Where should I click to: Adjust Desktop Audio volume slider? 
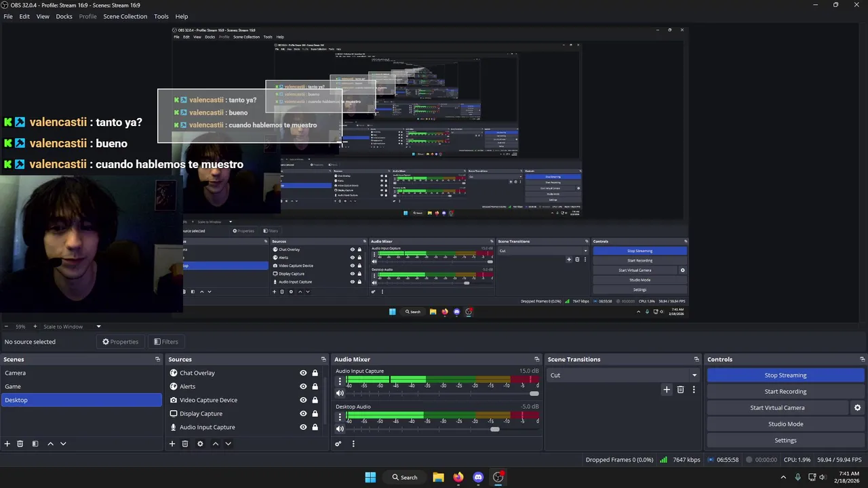(495, 428)
